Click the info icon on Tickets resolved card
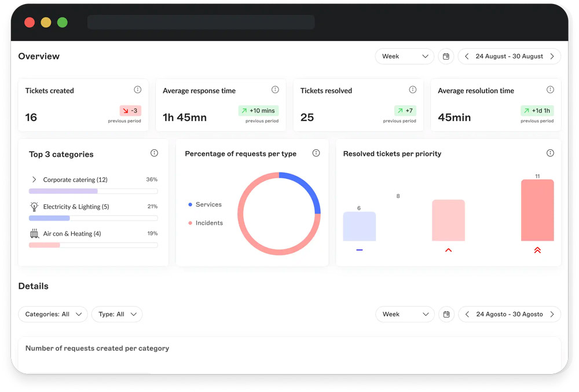 coord(413,90)
